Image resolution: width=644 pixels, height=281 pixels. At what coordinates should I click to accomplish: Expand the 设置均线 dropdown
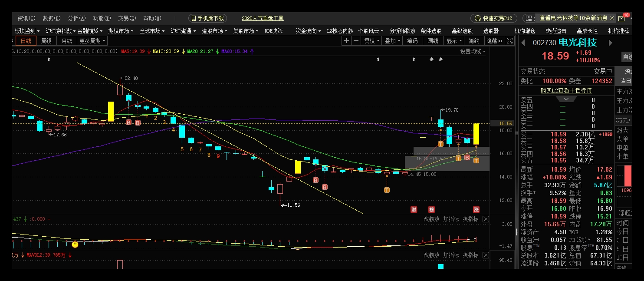pyautogui.click(x=473, y=51)
